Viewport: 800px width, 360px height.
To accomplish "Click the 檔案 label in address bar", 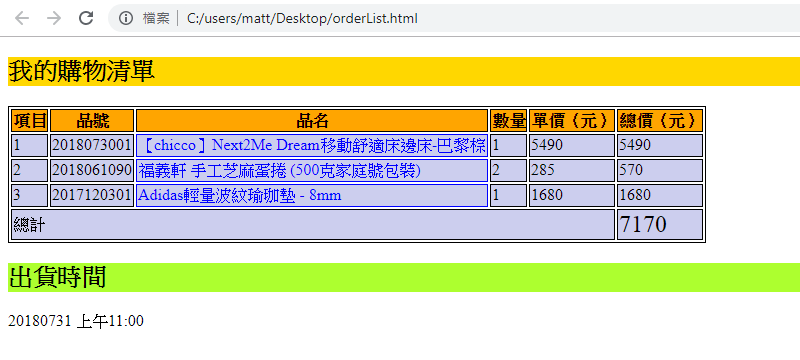I will point(156,19).
